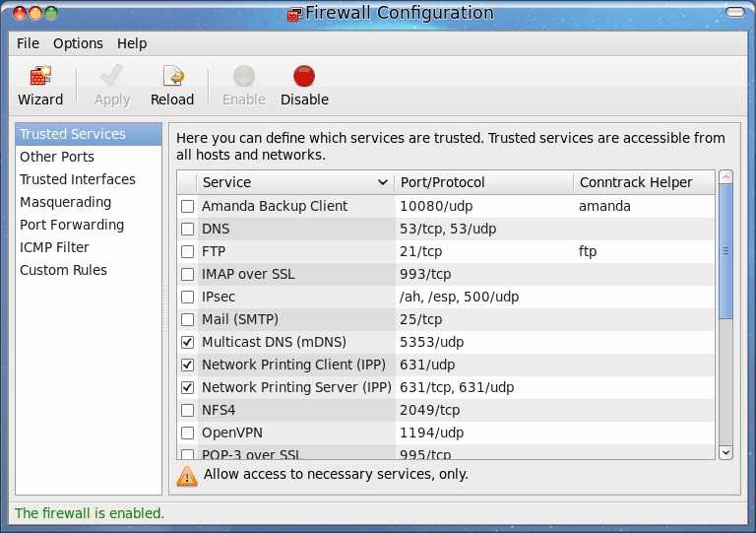Click Conntrack Helper column header
Viewport: 756px width, 533px height.
pos(644,182)
